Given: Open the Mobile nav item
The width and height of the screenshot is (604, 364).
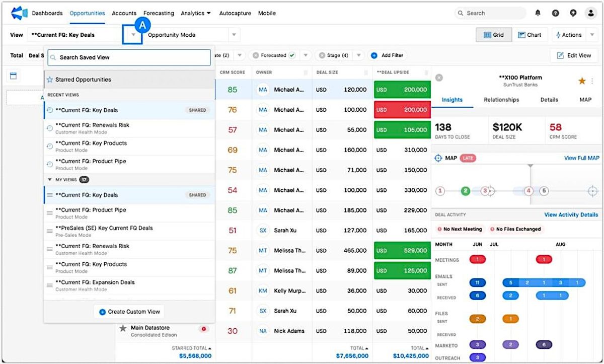Looking at the screenshot, I should tap(267, 13).
